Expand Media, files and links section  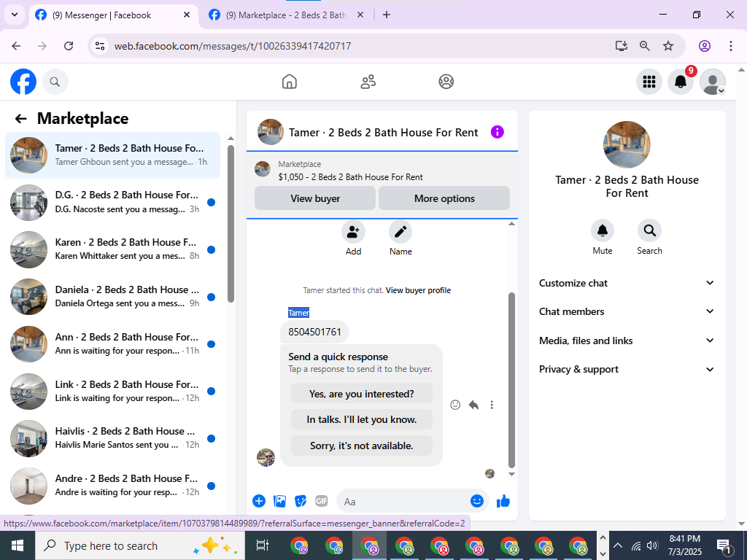pos(627,341)
